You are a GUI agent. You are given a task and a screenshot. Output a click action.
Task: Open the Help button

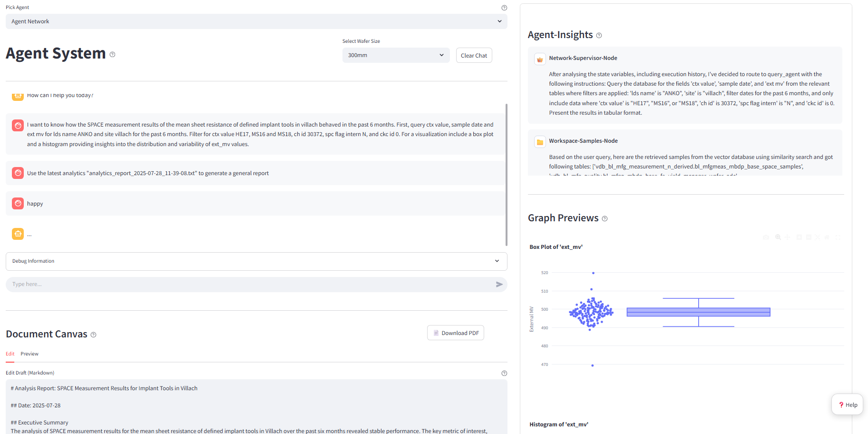[x=847, y=405]
